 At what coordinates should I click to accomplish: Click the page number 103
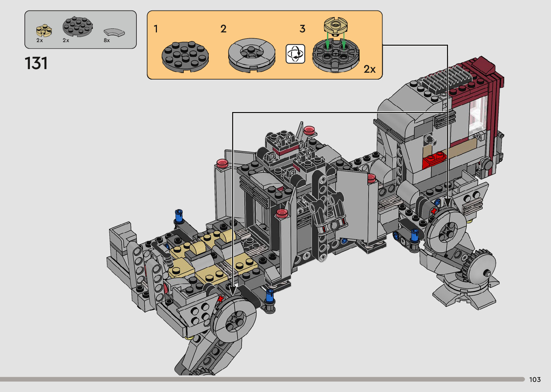point(535,379)
